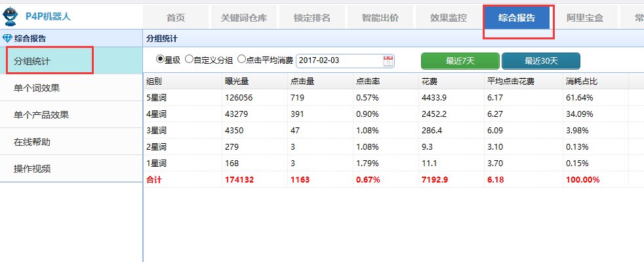The height and width of the screenshot is (262, 644).
Task: Click the 综合报告 sidebar header
Action: pos(30,39)
